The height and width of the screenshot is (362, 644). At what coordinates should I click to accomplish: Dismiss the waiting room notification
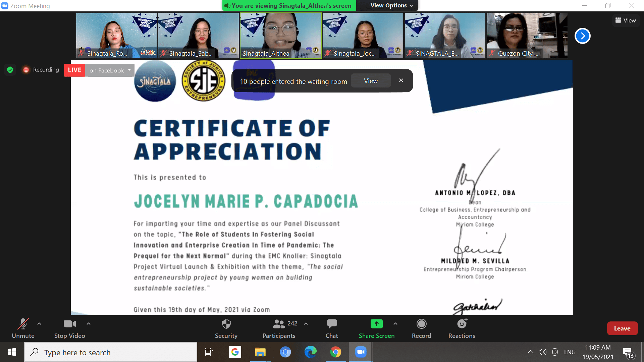[x=401, y=80]
